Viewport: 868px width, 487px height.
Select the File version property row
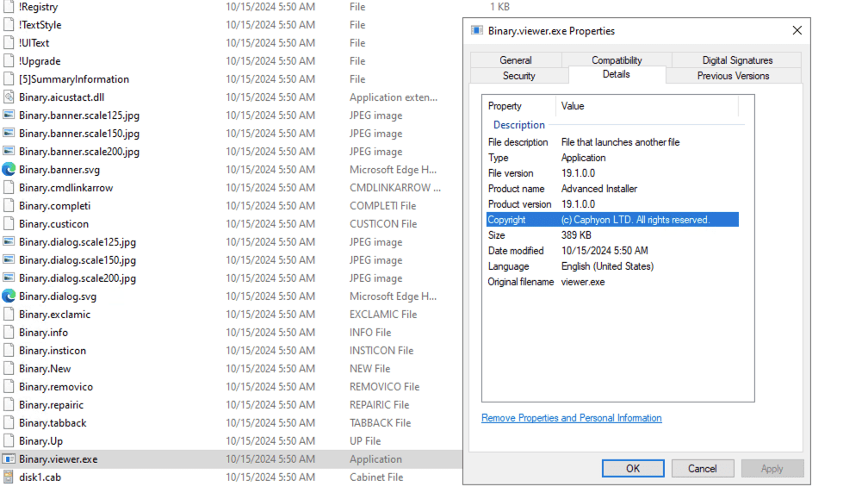612,173
